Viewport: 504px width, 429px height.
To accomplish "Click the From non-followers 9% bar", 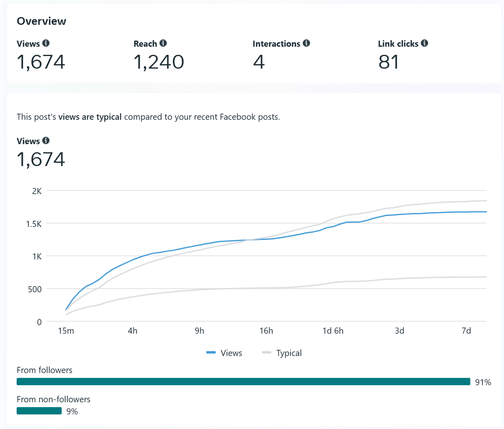I will click(x=39, y=411).
